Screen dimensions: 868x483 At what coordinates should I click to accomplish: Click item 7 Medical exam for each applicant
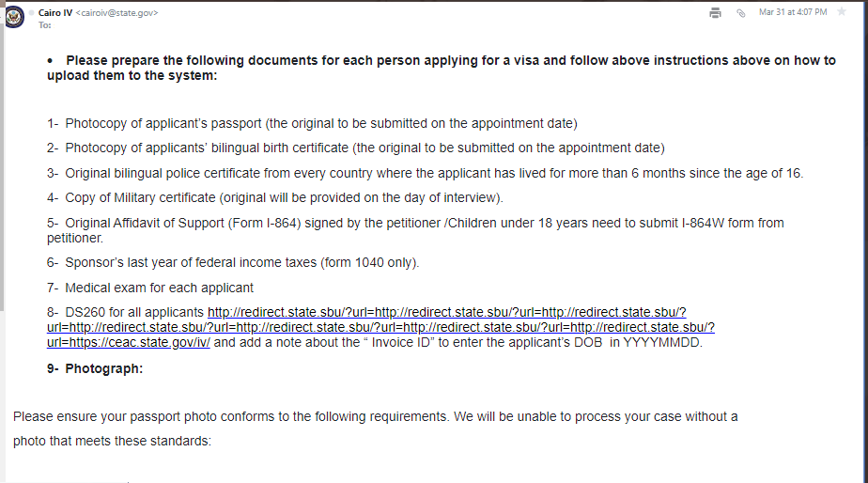point(150,288)
